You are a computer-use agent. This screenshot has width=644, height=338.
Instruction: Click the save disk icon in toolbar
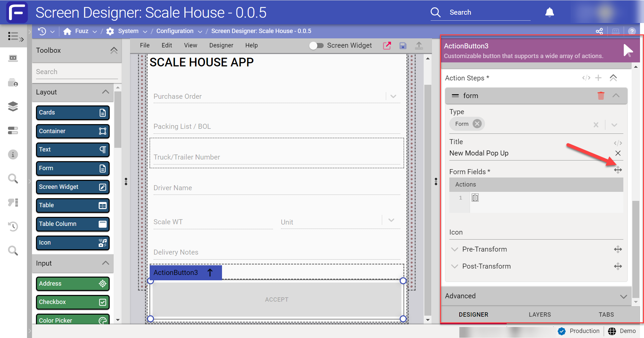(403, 46)
